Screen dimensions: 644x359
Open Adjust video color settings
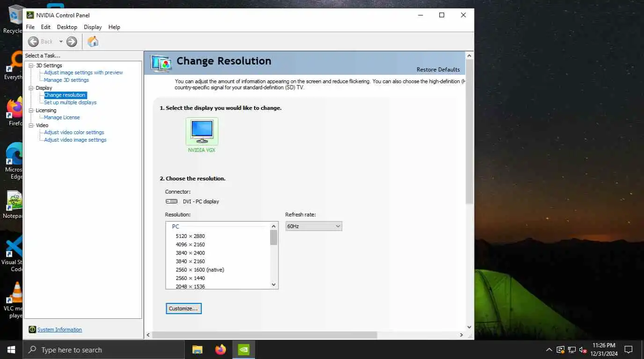click(x=74, y=132)
